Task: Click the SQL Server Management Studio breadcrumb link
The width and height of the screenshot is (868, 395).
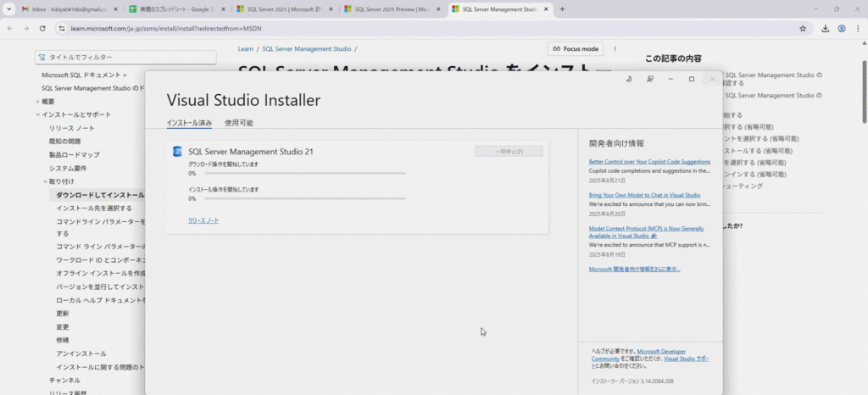Action: click(307, 48)
